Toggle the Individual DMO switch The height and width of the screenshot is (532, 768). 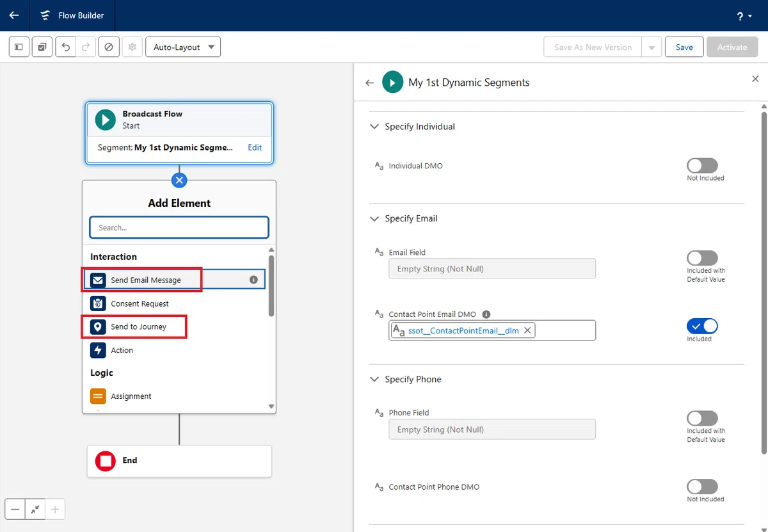pyautogui.click(x=702, y=166)
